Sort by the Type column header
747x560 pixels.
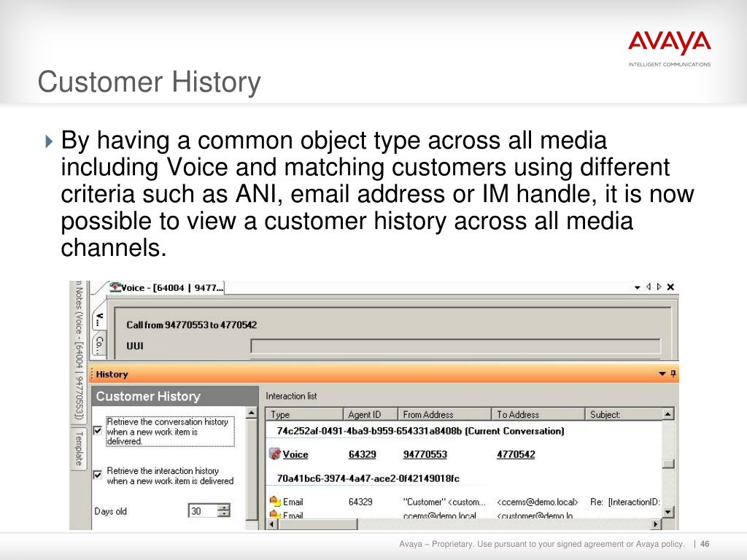point(304,414)
